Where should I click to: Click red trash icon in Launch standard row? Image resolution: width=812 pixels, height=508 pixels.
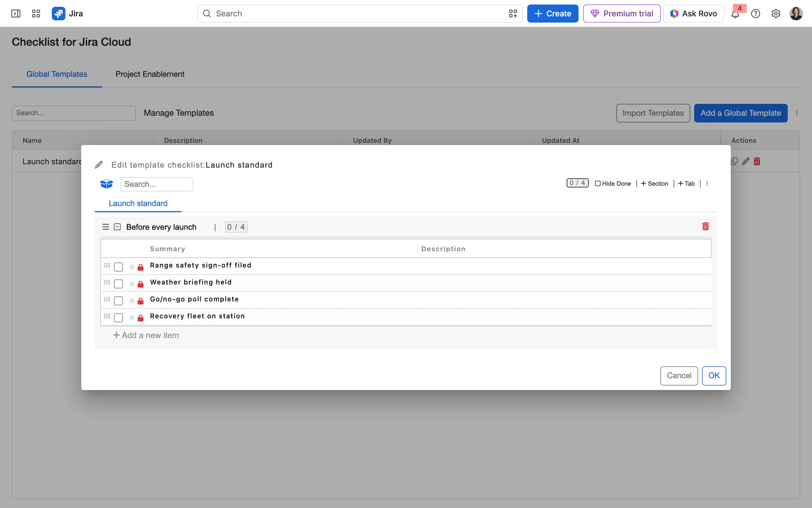coord(757,161)
